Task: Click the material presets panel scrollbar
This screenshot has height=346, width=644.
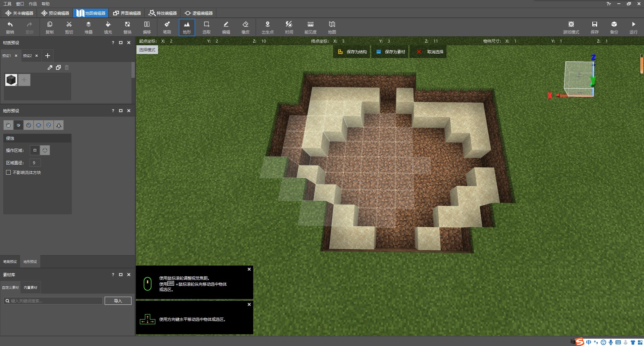Action: tap(133, 70)
